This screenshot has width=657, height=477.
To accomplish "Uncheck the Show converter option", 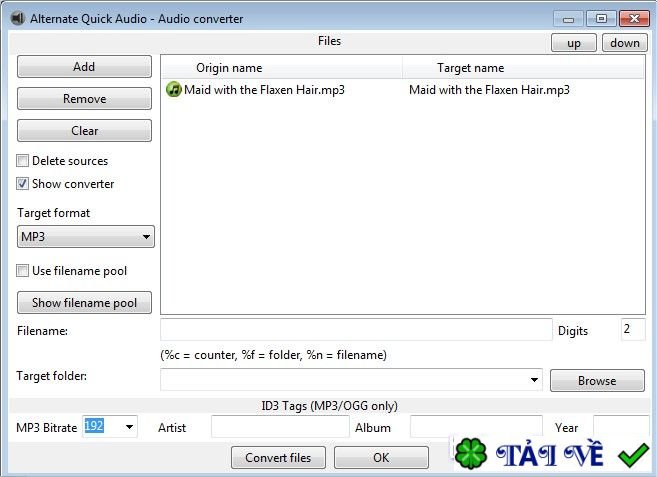I will point(22,184).
